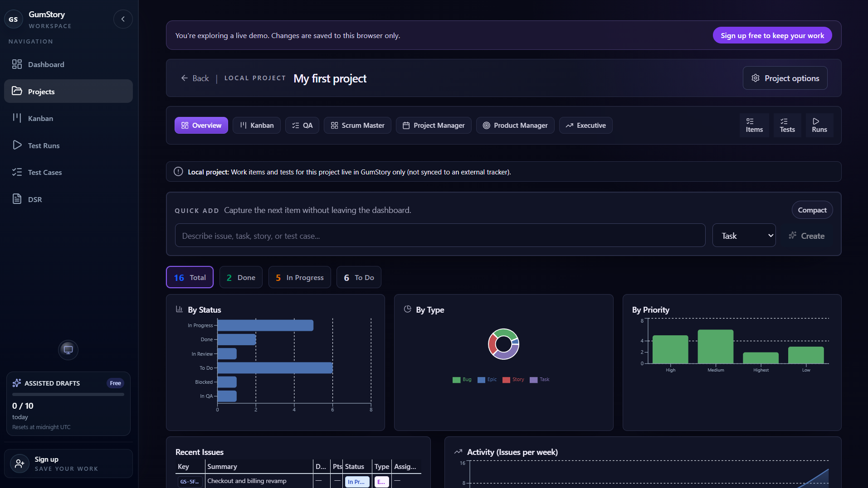
Task: Click GS workspace logo avatar
Action: pyautogui.click(x=13, y=19)
